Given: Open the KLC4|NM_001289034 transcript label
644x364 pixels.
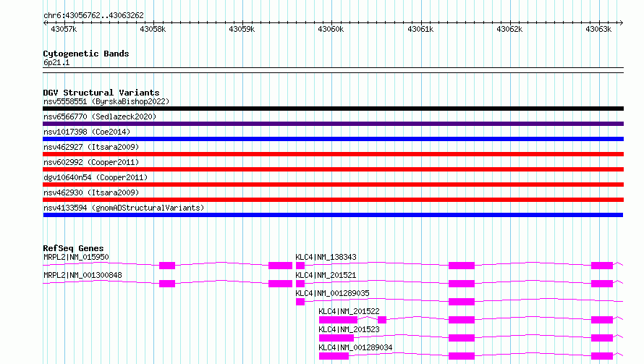Looking at the screenshot, I should click(x=356, y=347).
